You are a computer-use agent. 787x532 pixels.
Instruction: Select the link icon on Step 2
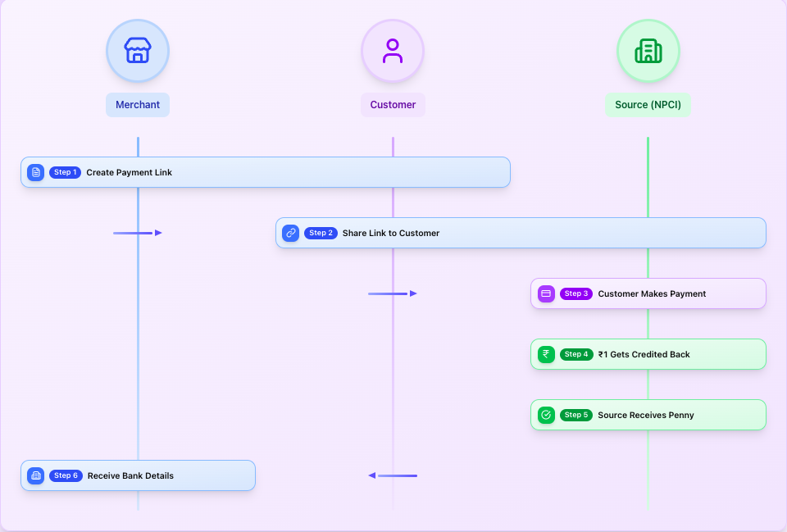[x=291, y=233]
